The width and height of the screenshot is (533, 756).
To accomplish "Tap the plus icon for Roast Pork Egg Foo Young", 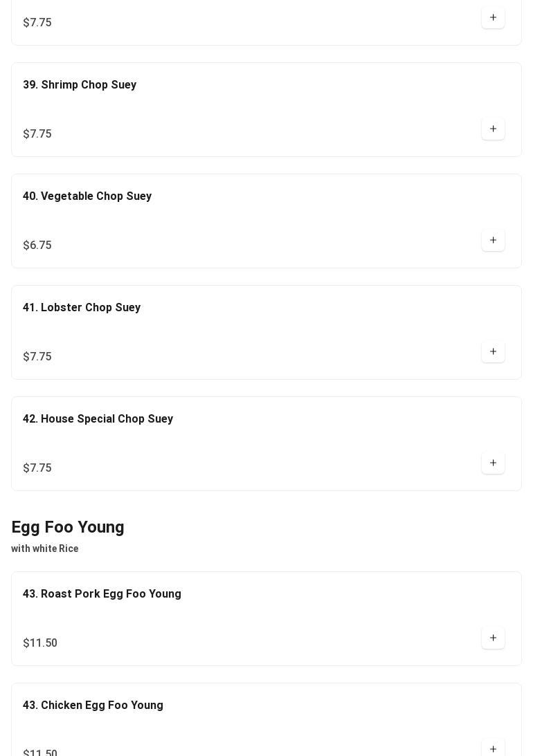I will [x=493, y=638].
